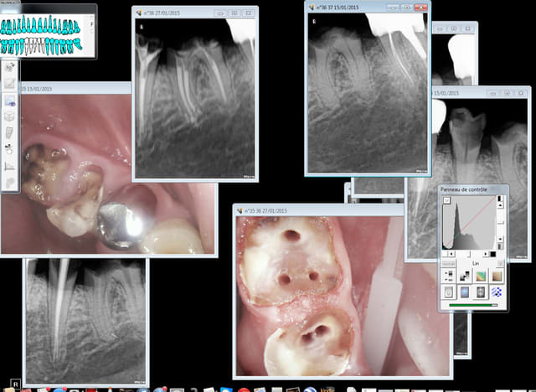Adjust the vertical slider right of the histogram

502,224
